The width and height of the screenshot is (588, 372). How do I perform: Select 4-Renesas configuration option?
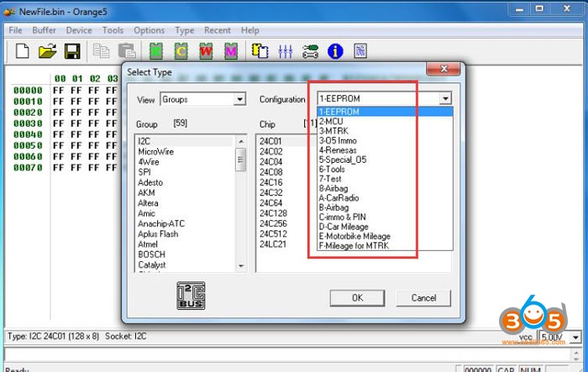385,150
